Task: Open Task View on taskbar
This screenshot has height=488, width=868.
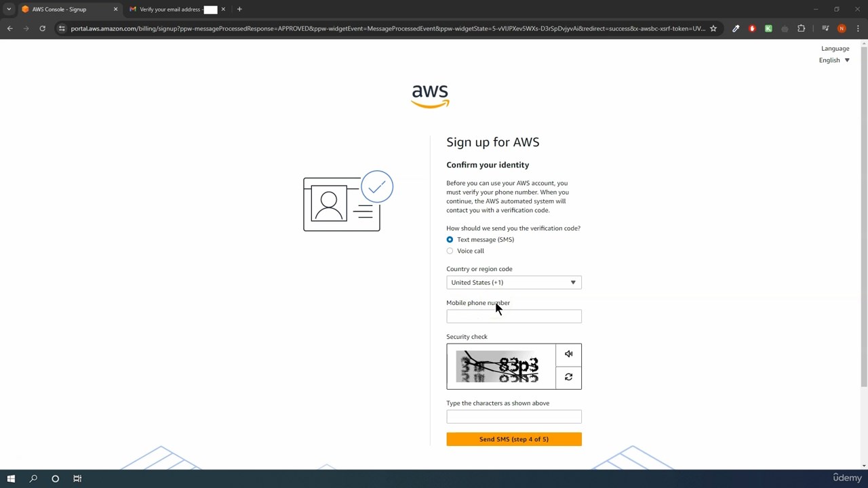Action: 77,479
